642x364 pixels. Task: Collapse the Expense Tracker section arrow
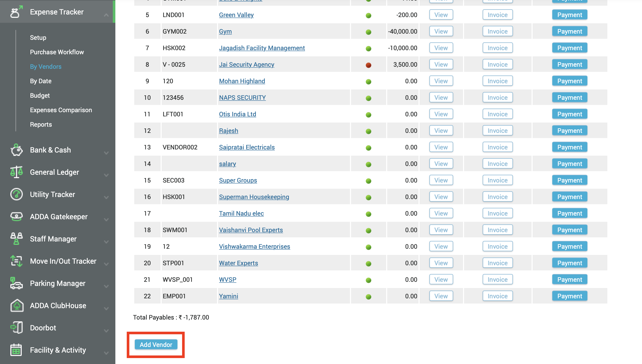(x=106, y=15)
